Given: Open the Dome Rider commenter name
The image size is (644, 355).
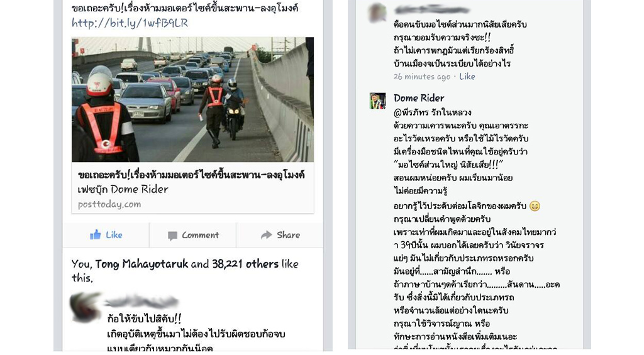Looking at the screenshot, I should pos(418,98).
